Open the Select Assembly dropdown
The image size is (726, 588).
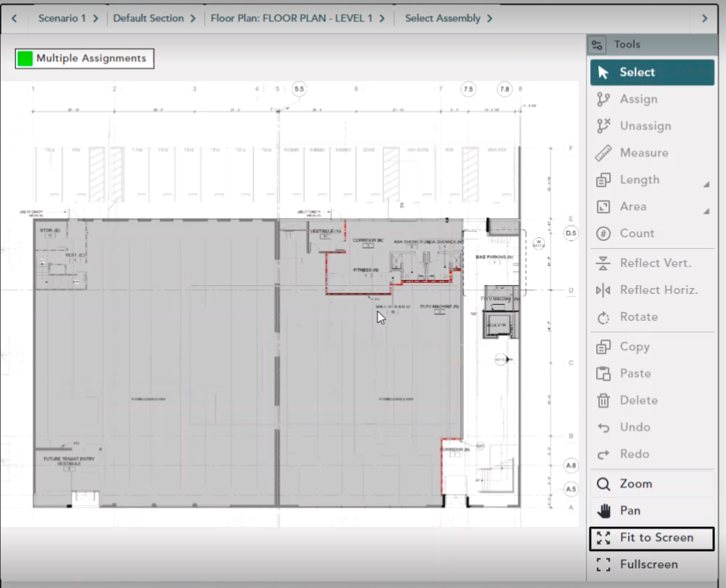[448, 18]
